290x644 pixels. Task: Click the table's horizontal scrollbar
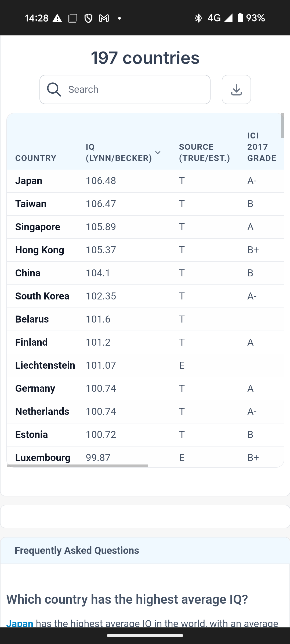coord(77,466)
